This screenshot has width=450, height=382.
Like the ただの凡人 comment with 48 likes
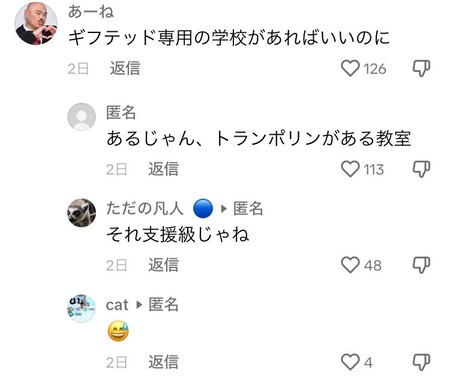pyautogui.click(x=350, y=265)
